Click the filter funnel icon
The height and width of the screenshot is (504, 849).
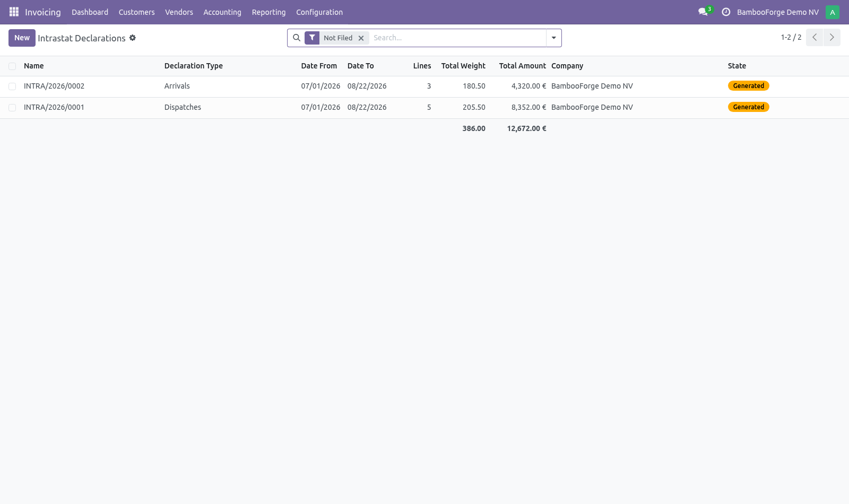point(312,38)
